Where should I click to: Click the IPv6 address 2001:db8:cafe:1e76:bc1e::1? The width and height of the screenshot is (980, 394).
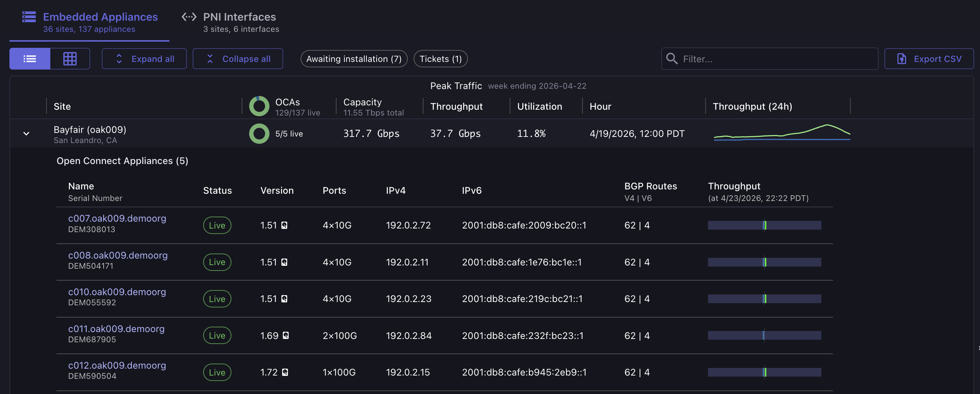tap(522, 262)
